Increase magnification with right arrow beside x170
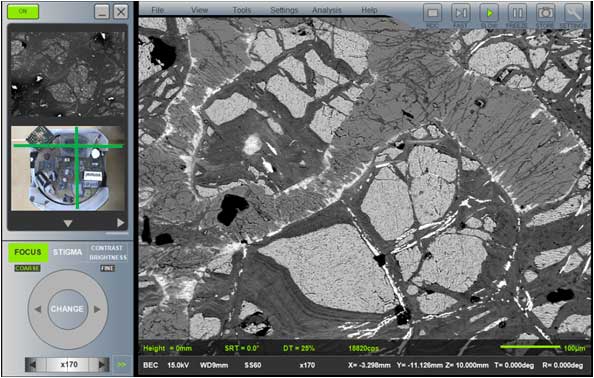The image size is (594, 378). click(102, 365)
